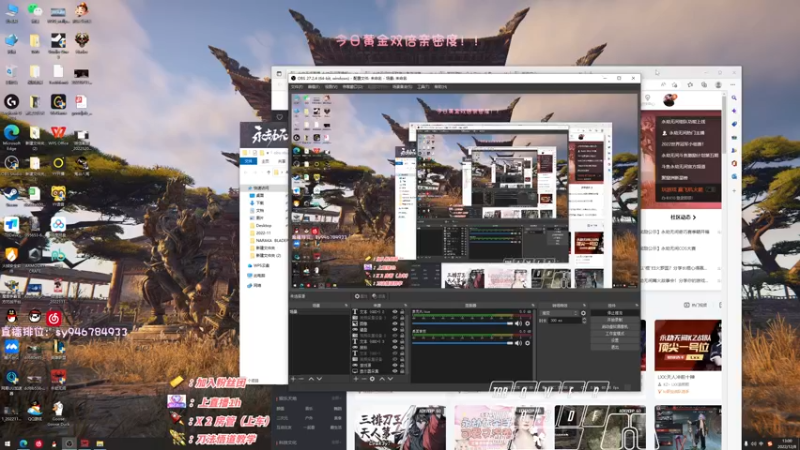Viewport: 800px width, 450px height.
Task: Enable 工作室模式 in OBS controls
Action: tap(615, 334)
